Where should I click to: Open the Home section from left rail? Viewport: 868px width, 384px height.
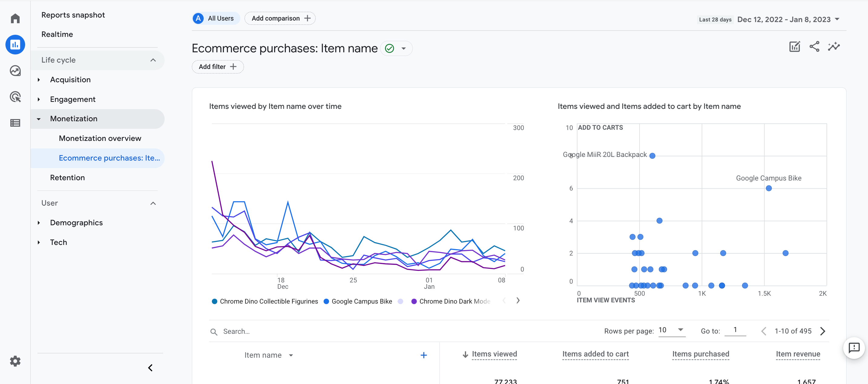pyautogui.click(x=15, y=18)
